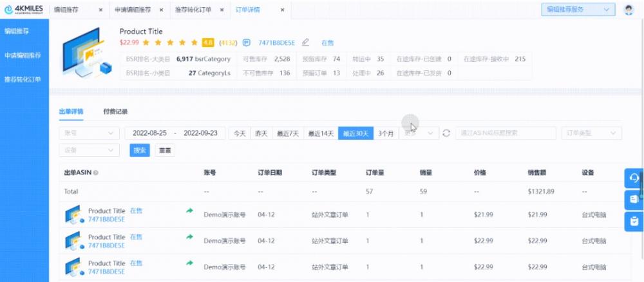Select the 最近7天 date range option

(288, 133)
